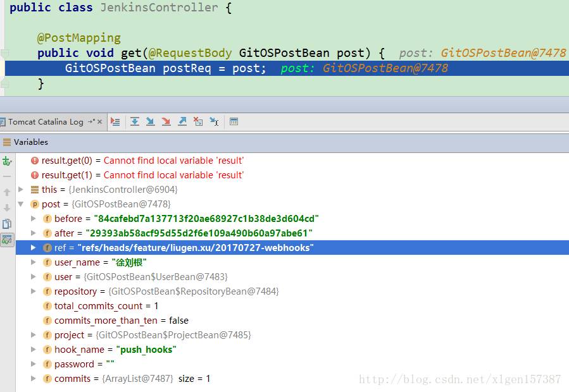Collapse the 'post' GitOSPostBean variable
The height and width of the screenshot is (392, 569).
(21, 204)
